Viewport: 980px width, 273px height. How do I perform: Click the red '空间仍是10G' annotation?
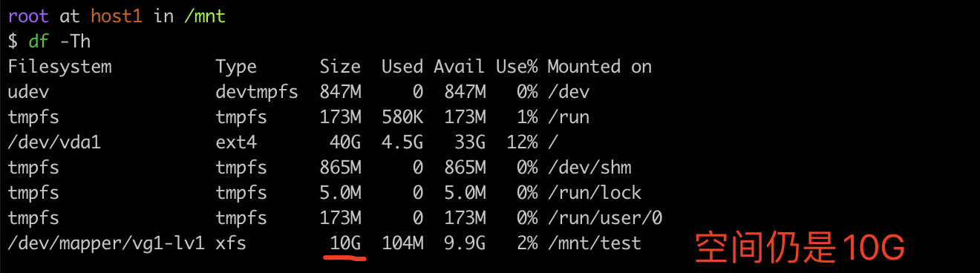800,249
